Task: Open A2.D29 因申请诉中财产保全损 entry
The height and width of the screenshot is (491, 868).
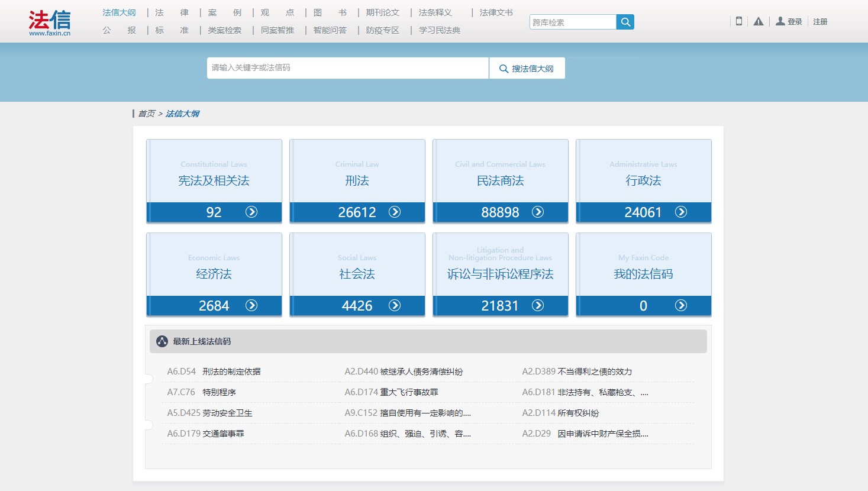Action: tap(585, 434)
